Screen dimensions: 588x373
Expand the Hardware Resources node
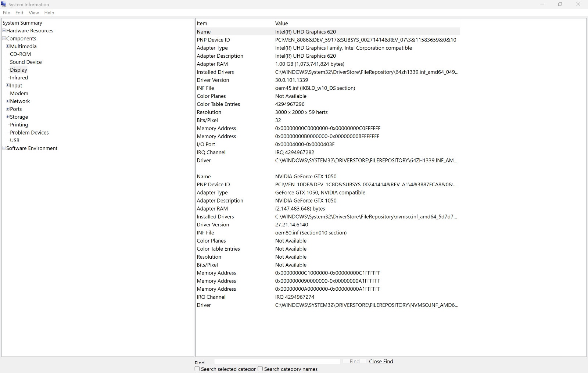pyautogui.click(x=4, y=31)
